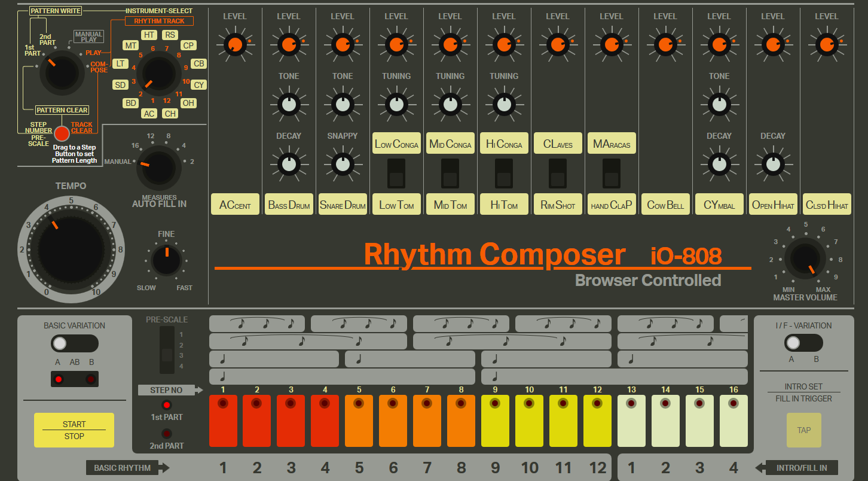Screen dimensions: 868x481
Task: Click the Pattern Write mode selector knob
Action: pos(62,72)
